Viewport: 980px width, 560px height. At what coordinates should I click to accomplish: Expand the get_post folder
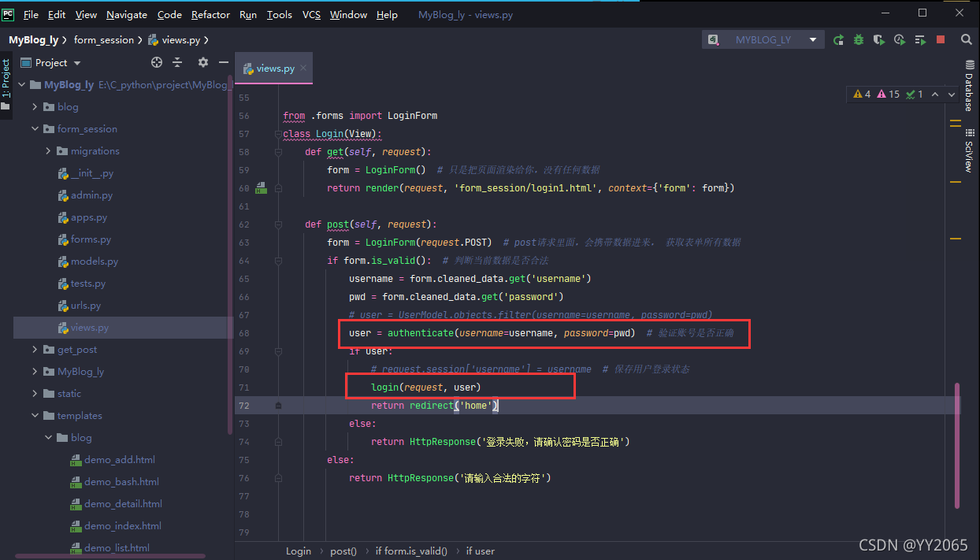35,349
